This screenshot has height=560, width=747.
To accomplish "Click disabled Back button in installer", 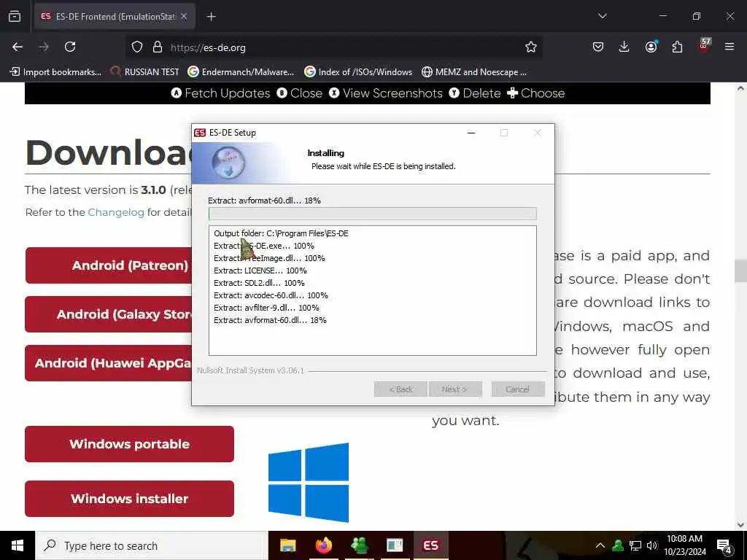I will (x=400, y=389).
